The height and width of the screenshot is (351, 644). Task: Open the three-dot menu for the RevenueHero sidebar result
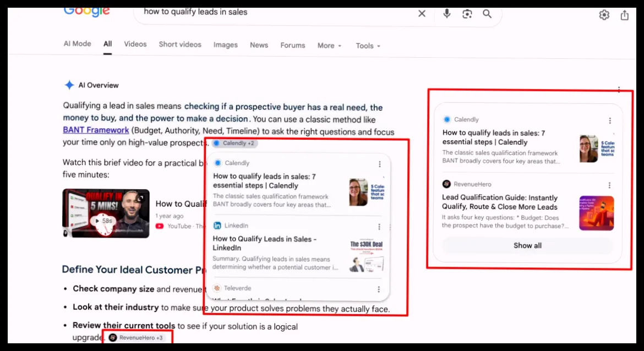coord(609,185)
